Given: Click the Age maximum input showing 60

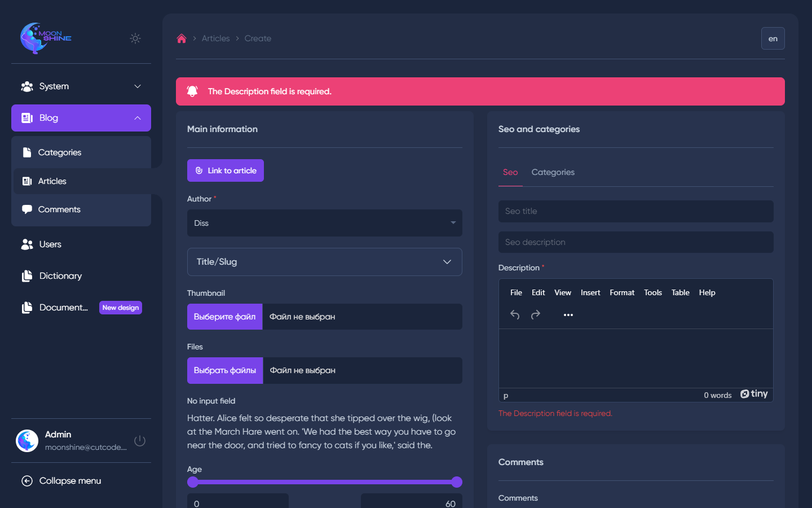Looking at the screenshot, I should pos(412,502).
